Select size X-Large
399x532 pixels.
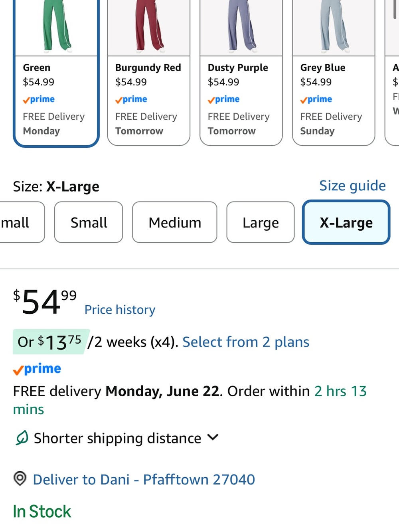click(x=346, y=222)
